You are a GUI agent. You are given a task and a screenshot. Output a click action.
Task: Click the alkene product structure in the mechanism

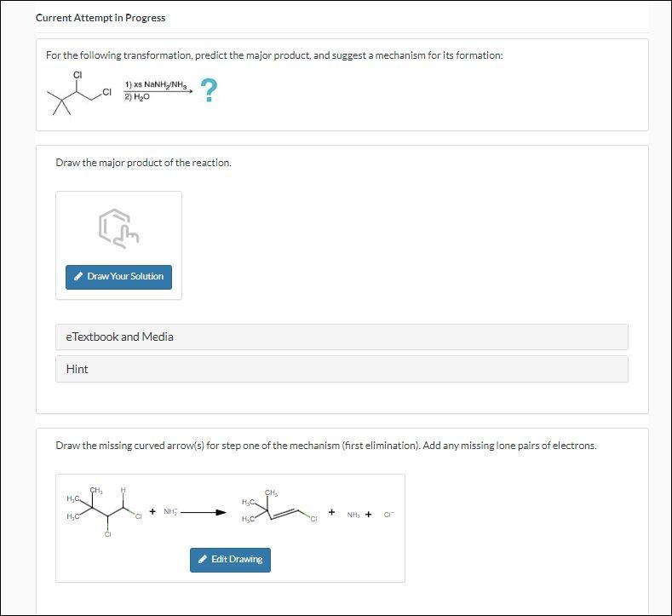[279, 508]
